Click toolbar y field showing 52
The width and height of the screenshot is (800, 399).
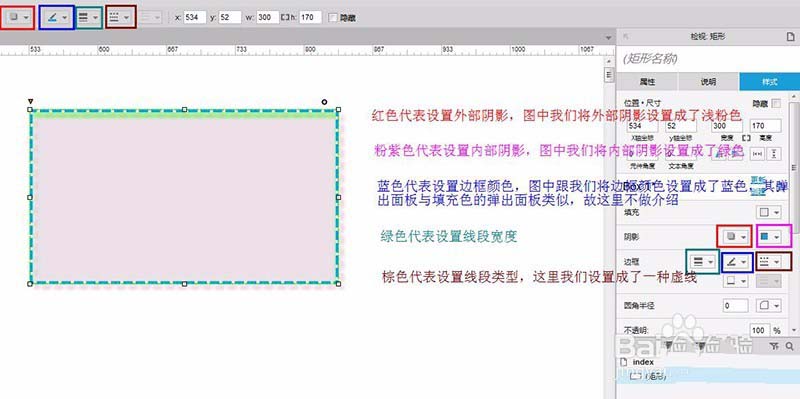[230, 17]
